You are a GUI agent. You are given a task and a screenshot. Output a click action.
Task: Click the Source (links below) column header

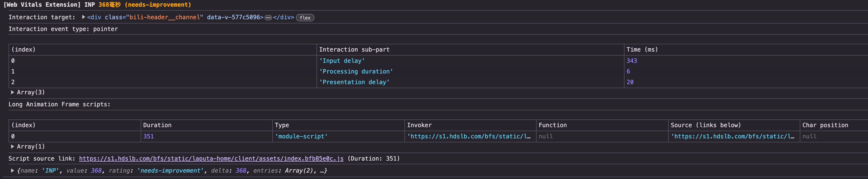coord(705,125)
